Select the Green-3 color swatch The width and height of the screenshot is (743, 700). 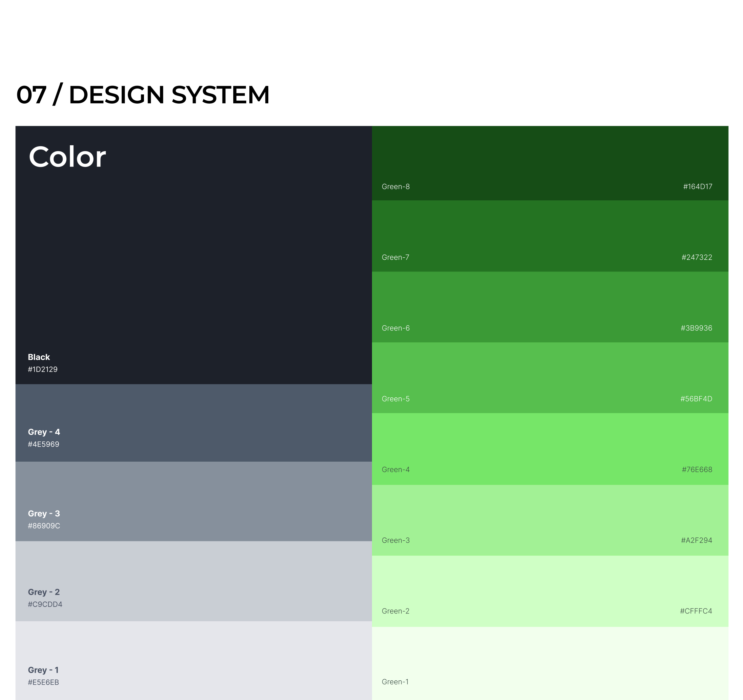(x=550, y=520)
